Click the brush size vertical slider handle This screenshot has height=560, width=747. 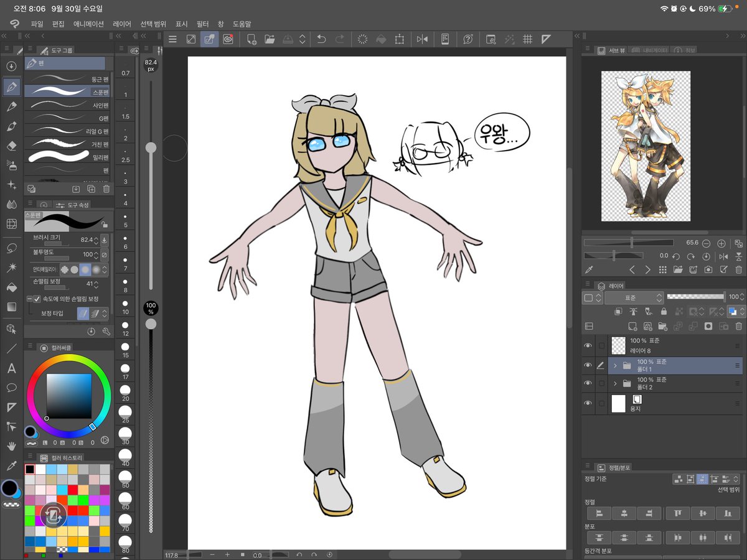pos(151,147)
